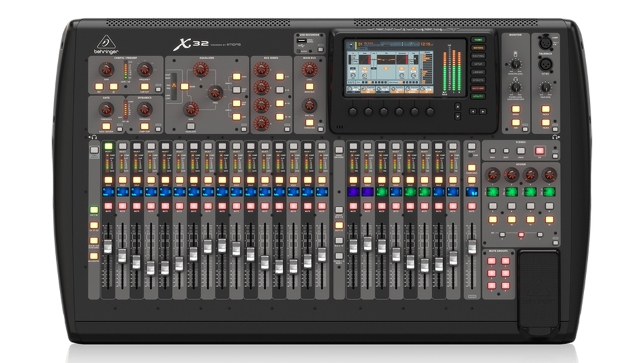Select the Equalizer Freq knob
644x363 pixels.
pos(215,93)
